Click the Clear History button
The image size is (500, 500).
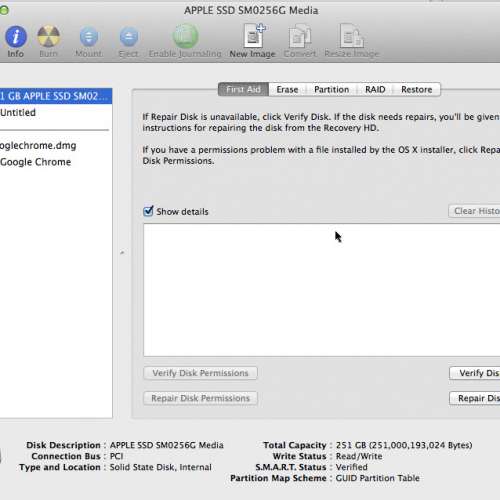[x=474, y=211]
